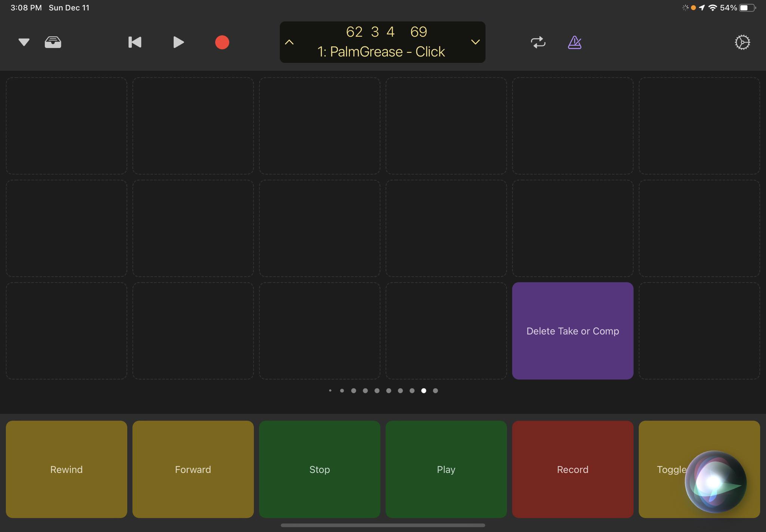The image size is (766, 532).
Task: Tap the red record circle in toolbar
Action: 222,42
